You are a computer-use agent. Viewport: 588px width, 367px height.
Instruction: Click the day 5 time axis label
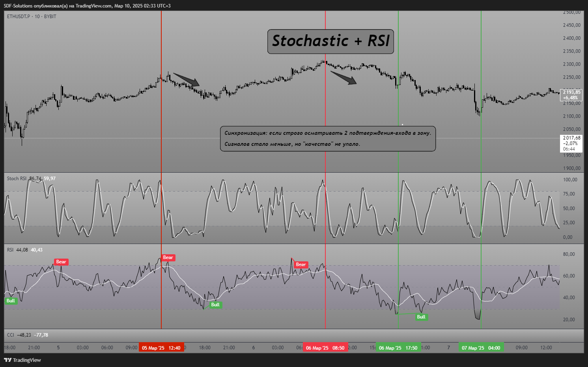coord(58,348)
